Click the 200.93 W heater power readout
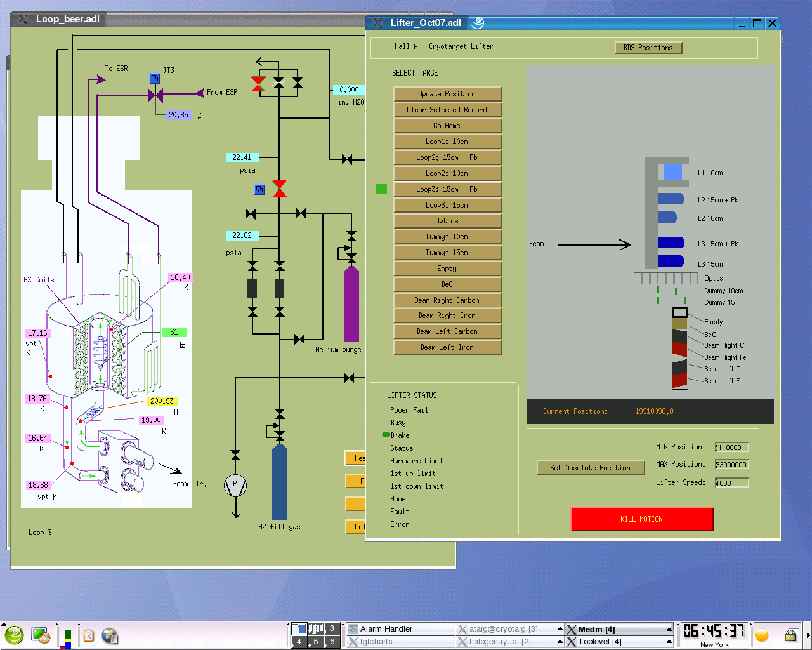Image resolution: width=812 pixels, height=650 pixels. pos(162,401)
